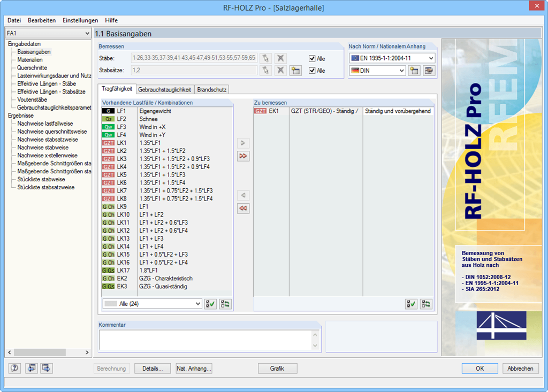Open Nachweise x-stellenweise in navigator
This screenshot has width=548, height=392.
pos(48,156)
